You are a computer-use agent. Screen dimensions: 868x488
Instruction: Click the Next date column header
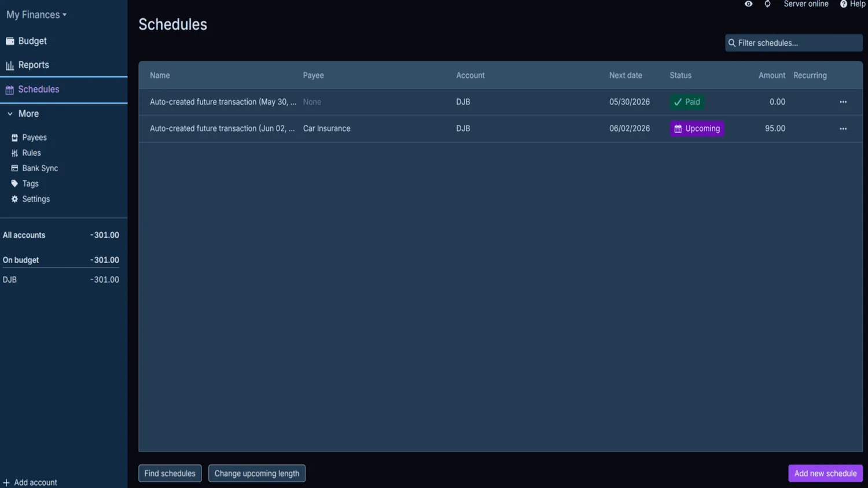click(x=626, y=76)
